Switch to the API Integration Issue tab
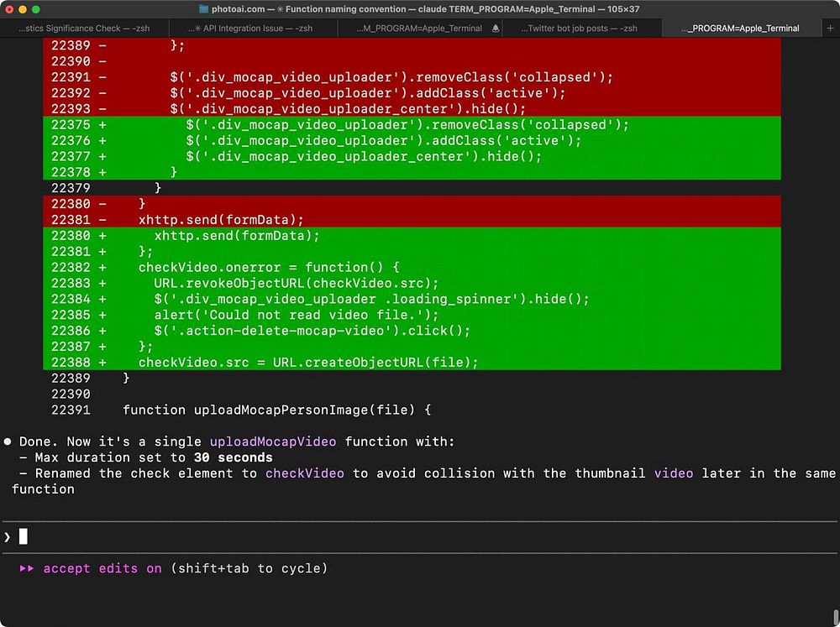Viewport: 840px width, 627px height. pyautogui.click(x=253, y=29)
